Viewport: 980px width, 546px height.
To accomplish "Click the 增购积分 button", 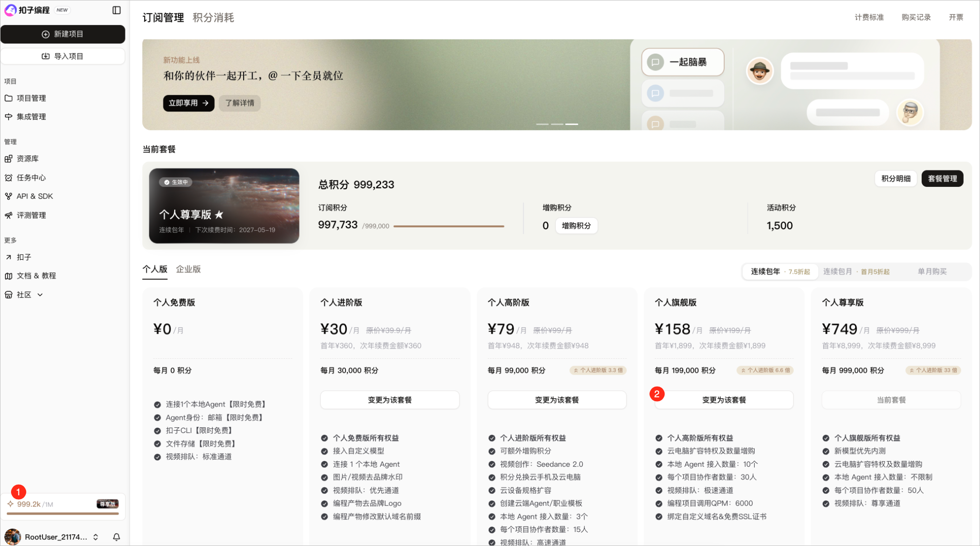I will pyautogui.click(x=576, y=226).
